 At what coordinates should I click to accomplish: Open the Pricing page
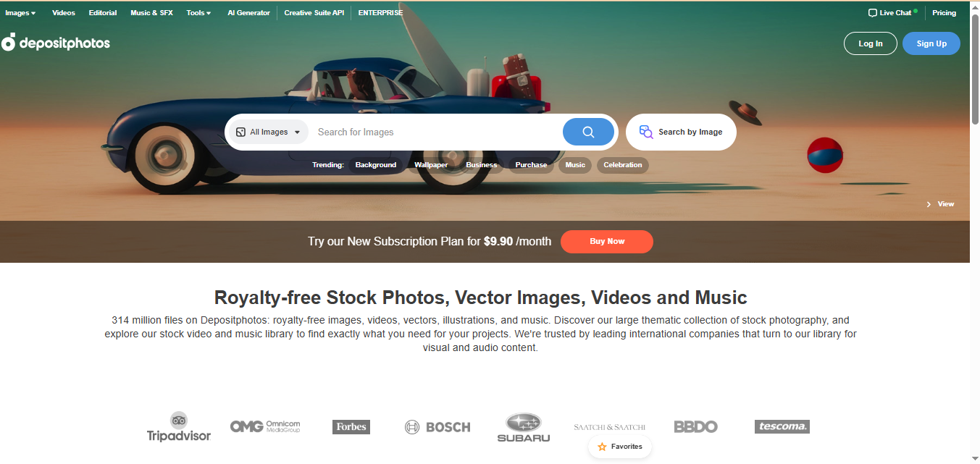[x=945, y=13]
